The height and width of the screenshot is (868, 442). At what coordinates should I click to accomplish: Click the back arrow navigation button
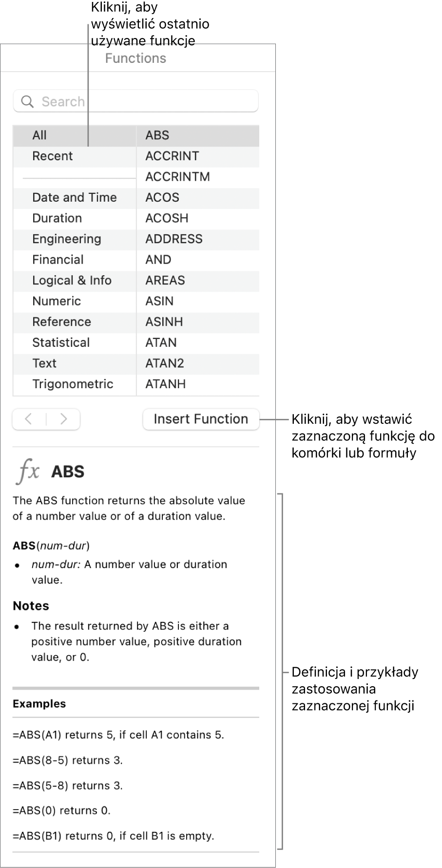point(29,419)
